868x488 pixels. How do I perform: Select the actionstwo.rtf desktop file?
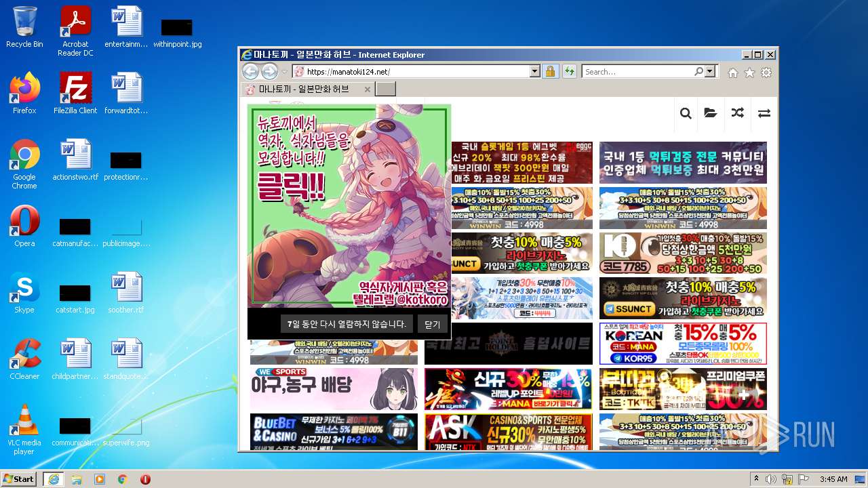point(75,160)
